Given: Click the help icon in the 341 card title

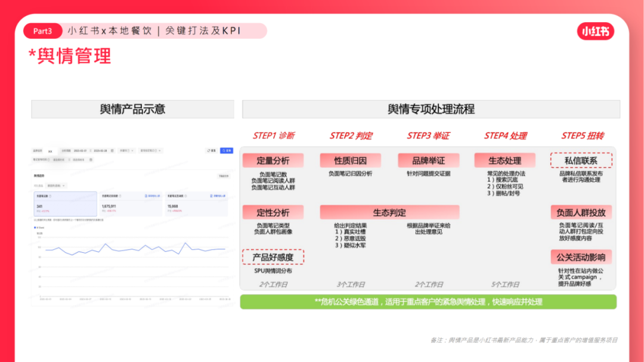Looking at the screenshot, I should (50, 196).
